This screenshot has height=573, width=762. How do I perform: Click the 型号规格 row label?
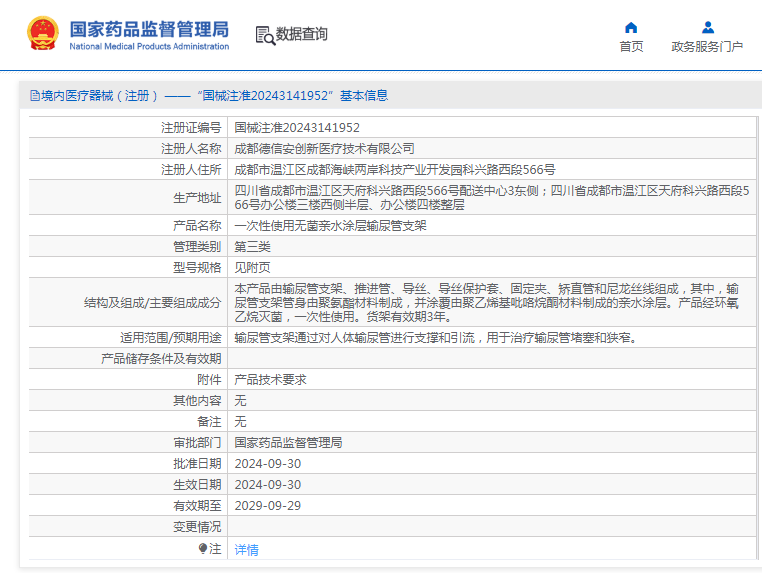click(197, 267)
